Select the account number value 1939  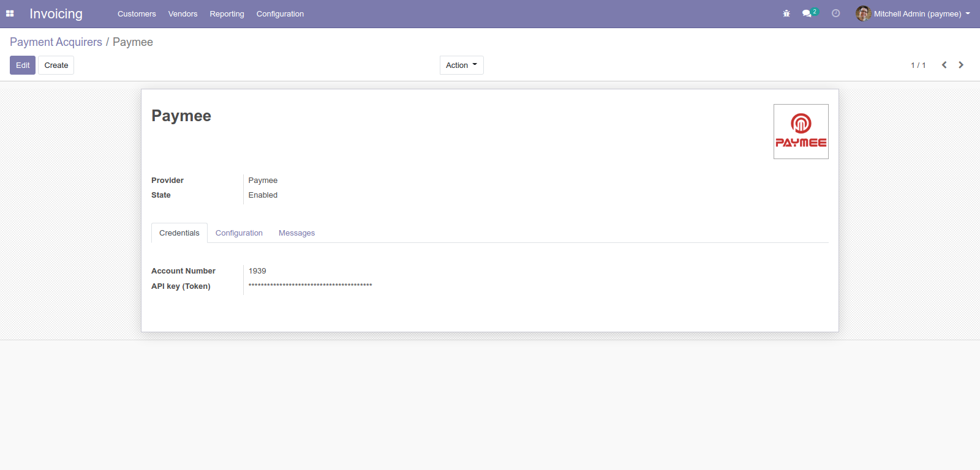pos(257,270)
